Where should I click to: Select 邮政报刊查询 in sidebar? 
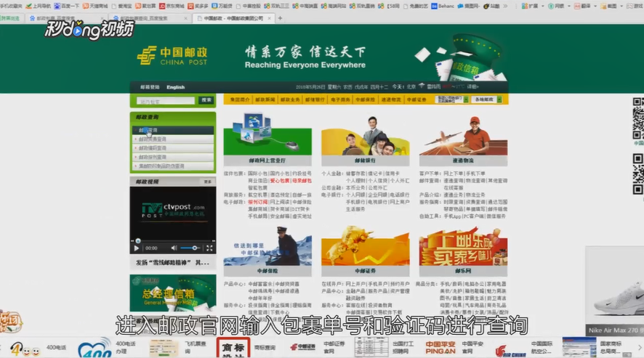click(173, 158)
